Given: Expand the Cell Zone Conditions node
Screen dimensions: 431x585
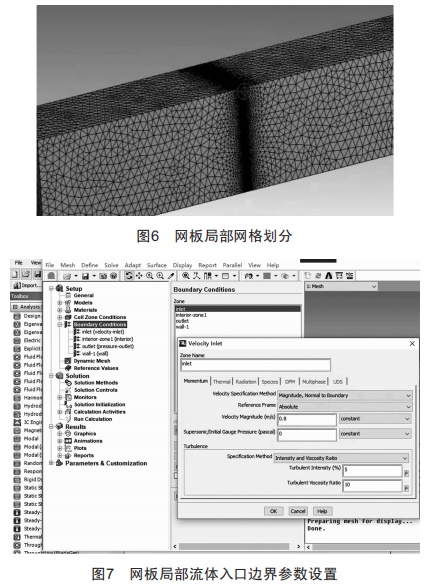Looking at the screenshot, I should [x=59, y=317].
